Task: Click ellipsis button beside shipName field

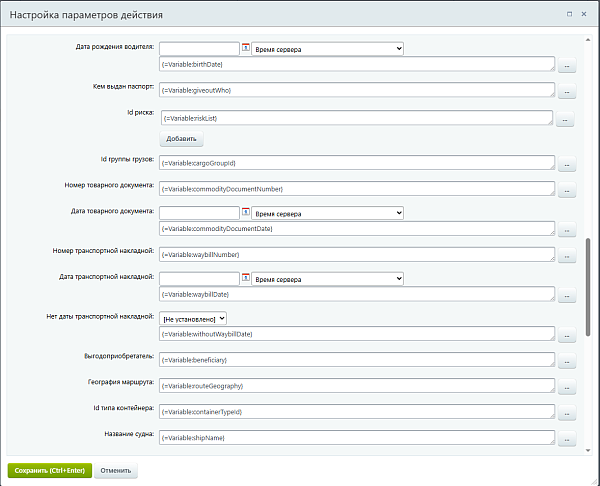Action: [x=567, y=439]
